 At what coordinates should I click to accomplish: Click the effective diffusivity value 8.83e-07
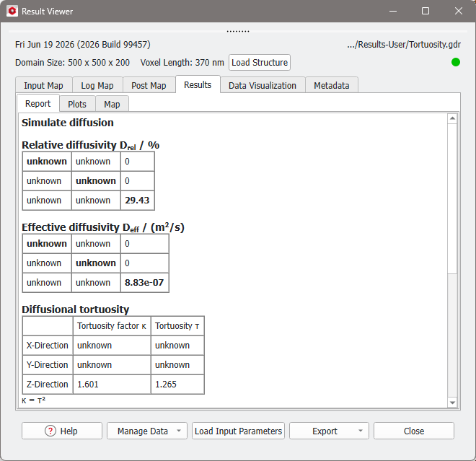(x=144, y=282)
